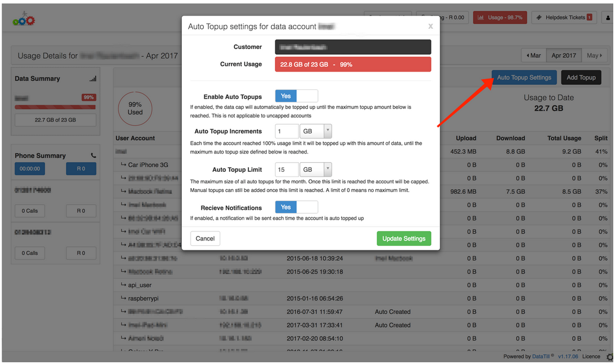Click the Update Settings button
This screenshot has width=615, height=364.
click(x=404, y=239)
